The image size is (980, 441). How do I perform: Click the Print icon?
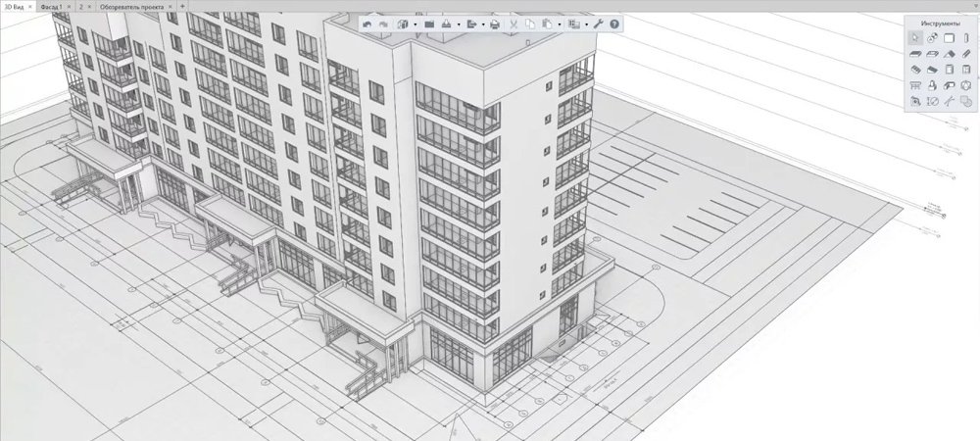pyautogui.click(x=494, y=24)
